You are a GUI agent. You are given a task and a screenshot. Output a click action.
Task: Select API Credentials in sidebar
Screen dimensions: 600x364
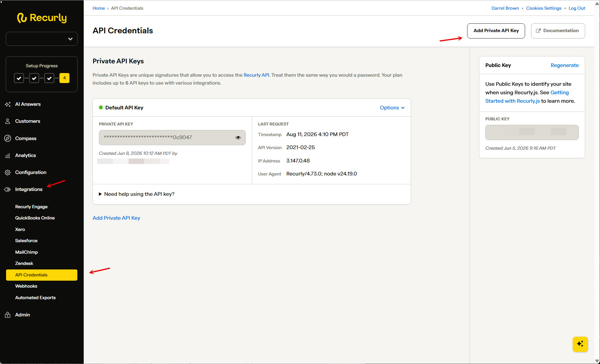[x=42, y=275]
